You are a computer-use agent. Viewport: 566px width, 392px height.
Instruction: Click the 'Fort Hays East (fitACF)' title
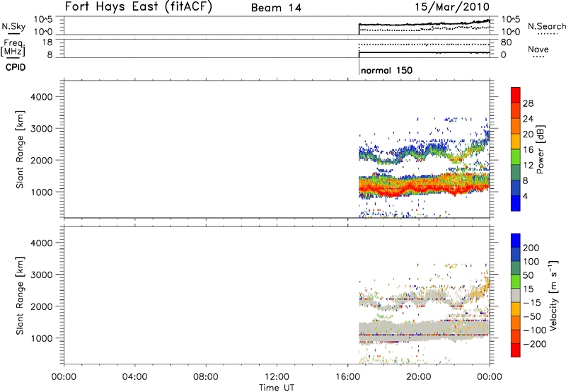coord(139,6)
